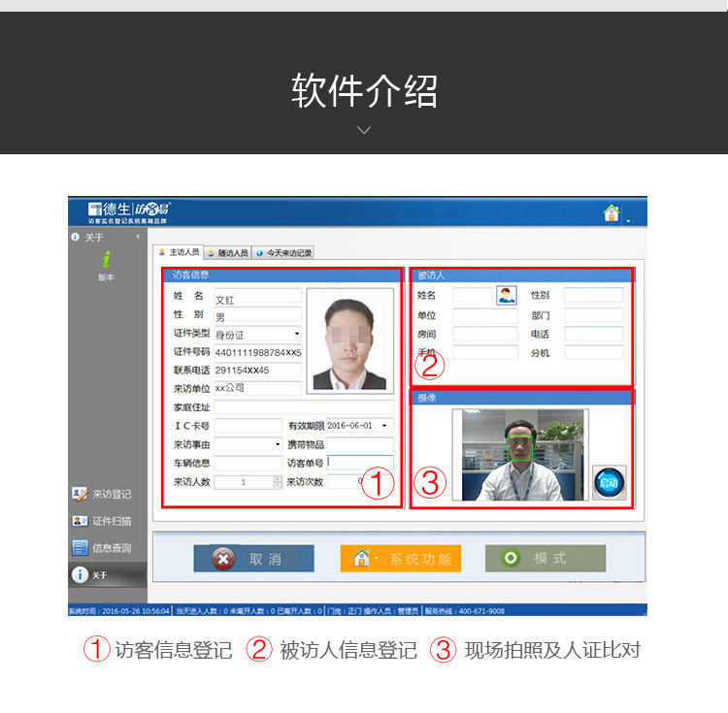Click the home icon in the title bar
The width and height of the screenshot is (728, 713).
[612, 213]
